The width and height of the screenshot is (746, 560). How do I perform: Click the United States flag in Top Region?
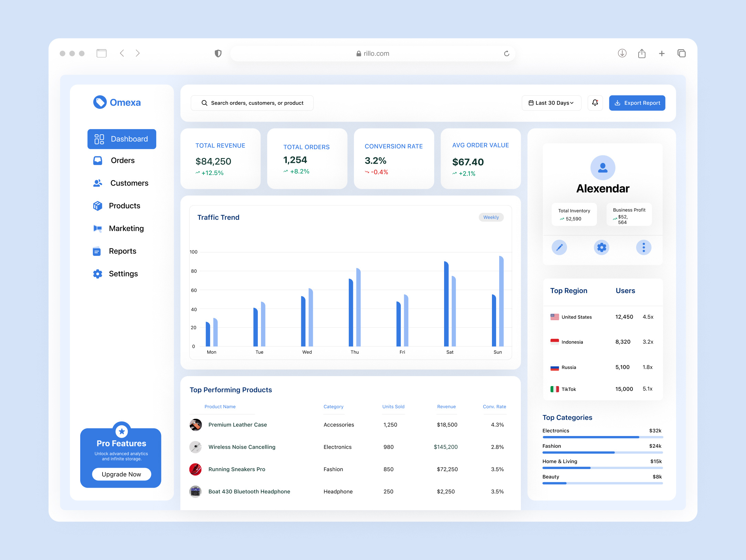coord(555,317)
